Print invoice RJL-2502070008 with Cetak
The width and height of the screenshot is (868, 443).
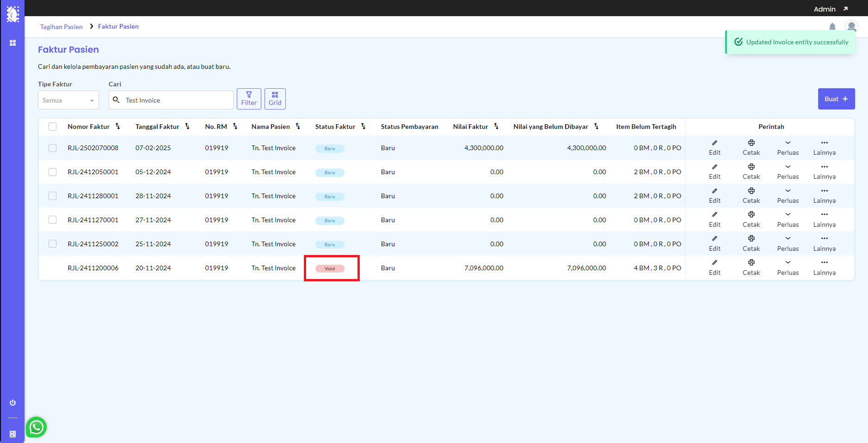pos(751,148)
